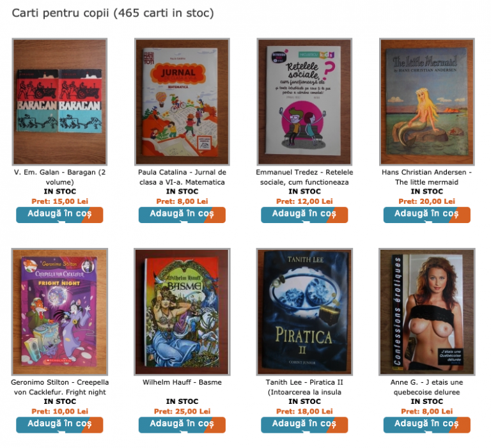Open the Tanith Lee - Piratica II title link
491x448 pixels.
[304, 387]
